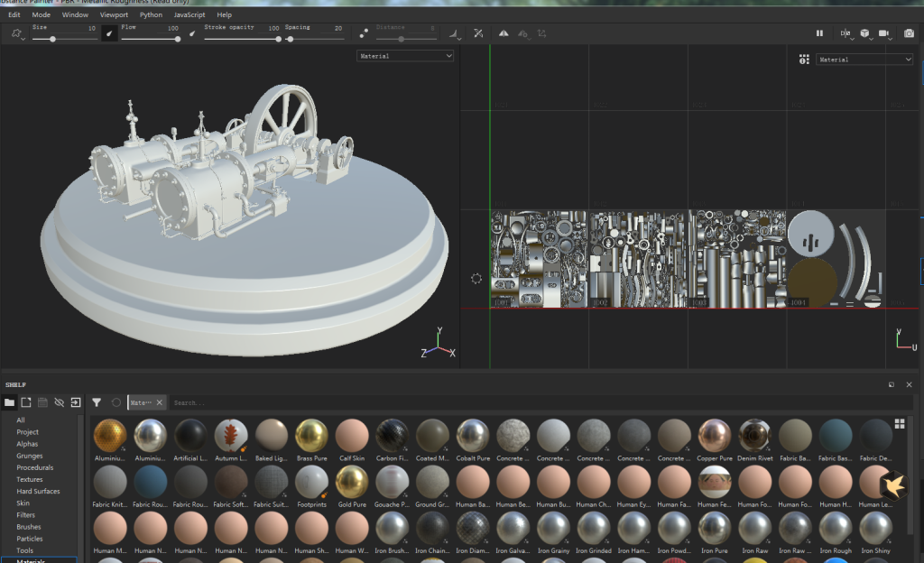The height and width of the screenshot is (563, 924).
Task: Open the brush preset picker in the toolbar
Action: click(17, 33)
